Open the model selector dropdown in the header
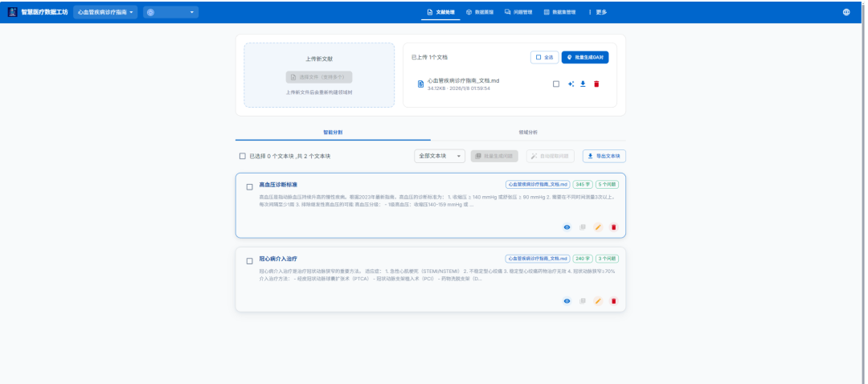The image size is (868, 384). pos(170,12)
